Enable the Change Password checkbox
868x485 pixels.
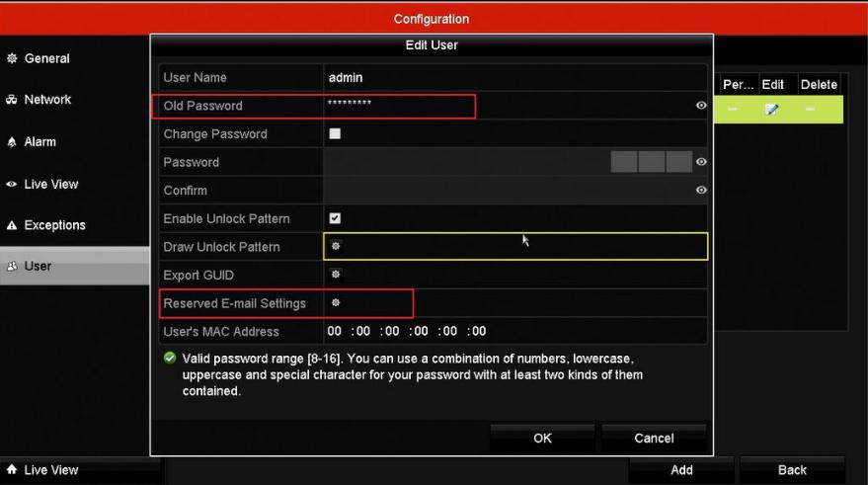point(335,133)
